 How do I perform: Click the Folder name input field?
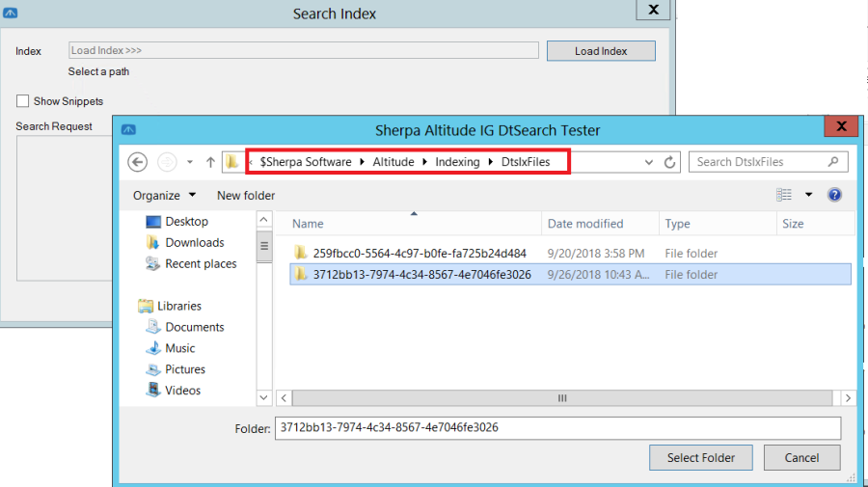557,427
